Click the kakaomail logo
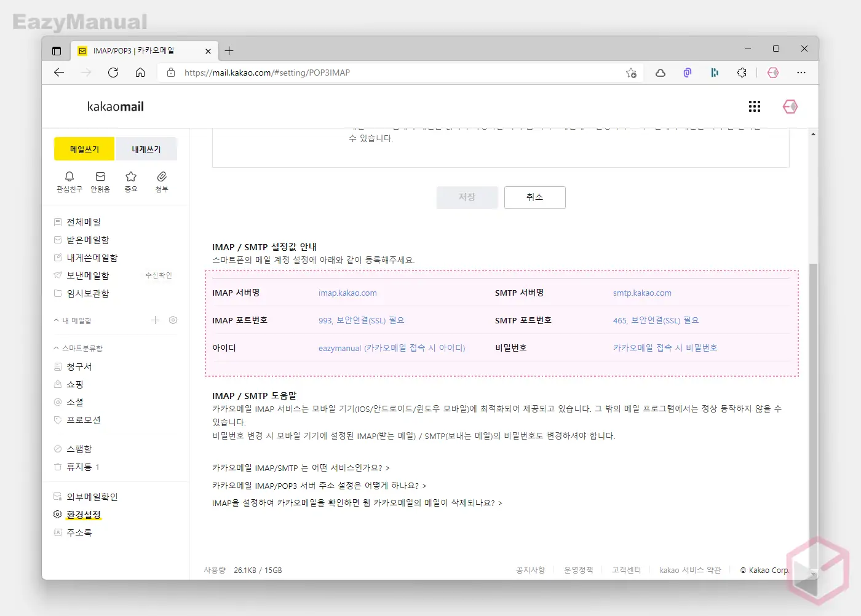This screenshot has height=616, width=861. (x=116, y=107)
